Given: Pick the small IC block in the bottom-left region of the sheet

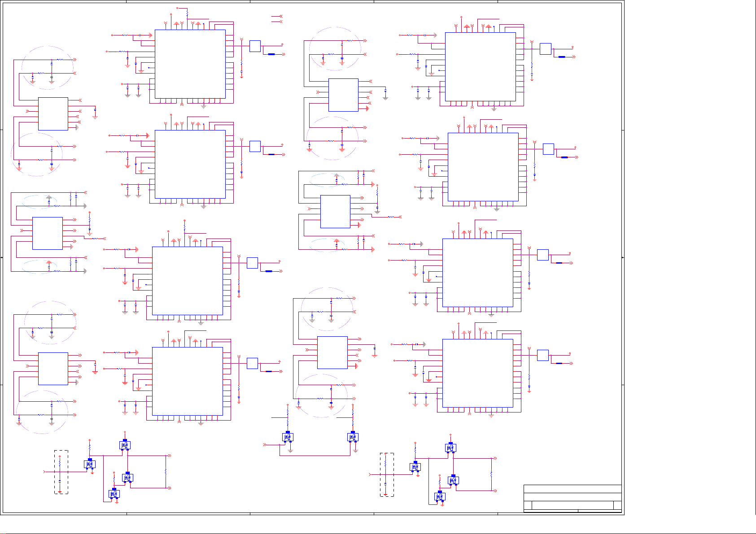Looking at the screenshot, I should [53, 369].
